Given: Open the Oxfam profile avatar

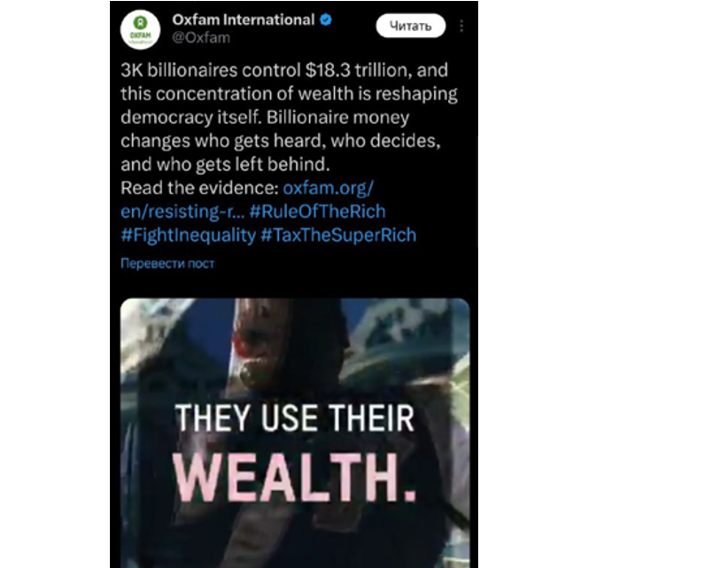Looking at the screenshot, I should pos(140,29).
